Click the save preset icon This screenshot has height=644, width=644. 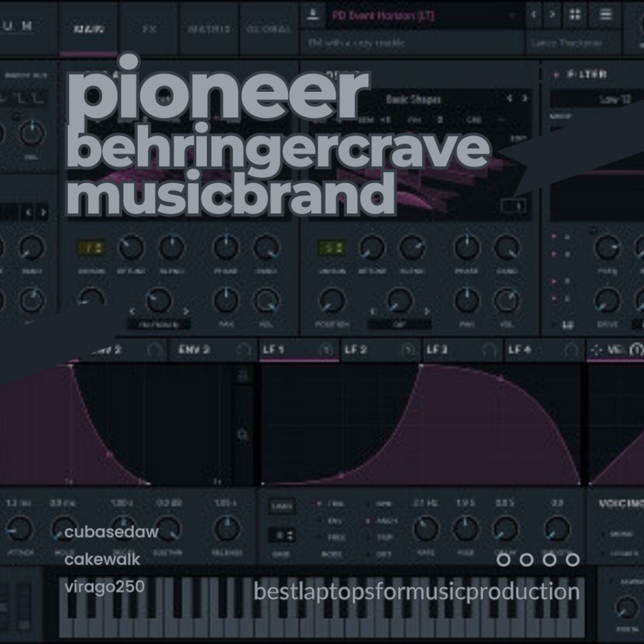(313, 15)
